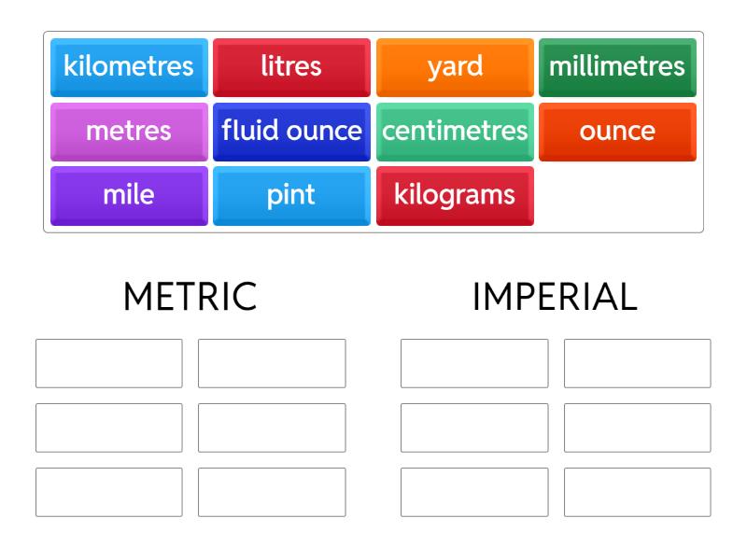Select the red-orange ounce tile
Screen dimensions: 747x560
click(x=617, y=131)
